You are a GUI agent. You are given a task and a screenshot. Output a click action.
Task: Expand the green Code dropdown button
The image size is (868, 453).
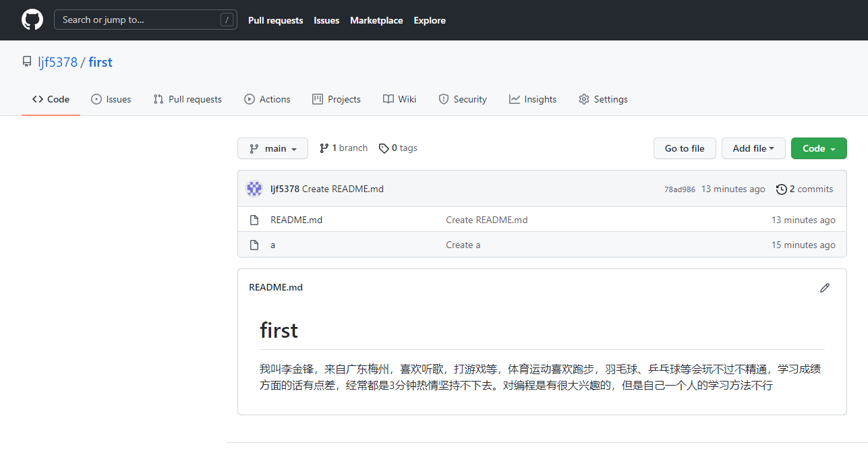pyautogui.click(x=819, y=148)
